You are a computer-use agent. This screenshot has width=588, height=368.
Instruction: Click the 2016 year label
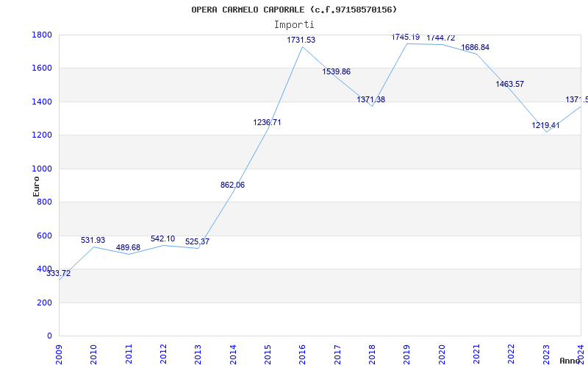tap(303, 355)
